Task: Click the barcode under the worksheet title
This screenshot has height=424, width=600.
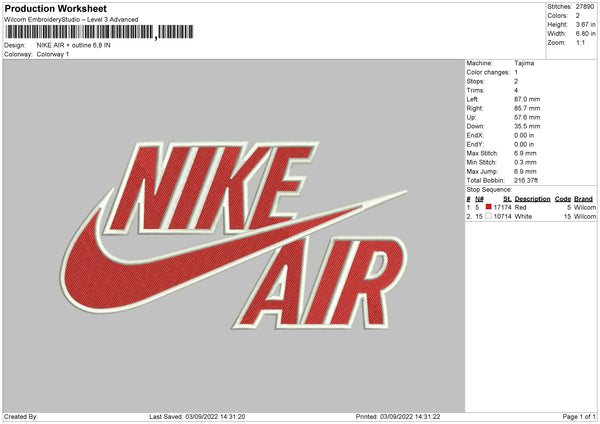Action: click(99, 32)
